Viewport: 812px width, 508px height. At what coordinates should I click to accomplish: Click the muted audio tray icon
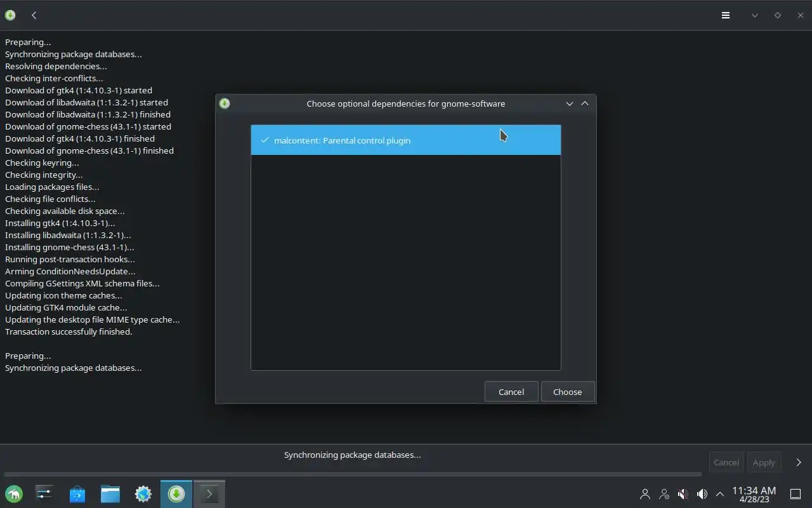tap(683, 494)
